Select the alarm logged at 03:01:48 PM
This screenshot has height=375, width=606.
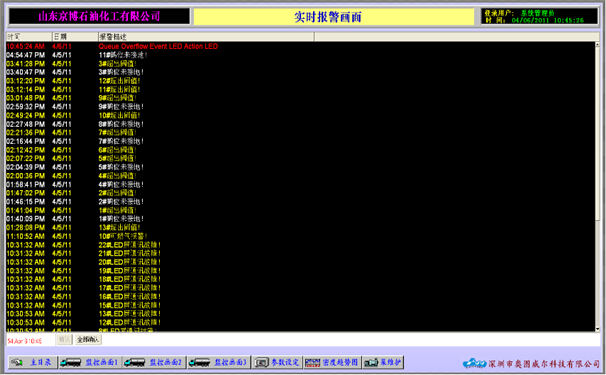[x=300, y=98]
